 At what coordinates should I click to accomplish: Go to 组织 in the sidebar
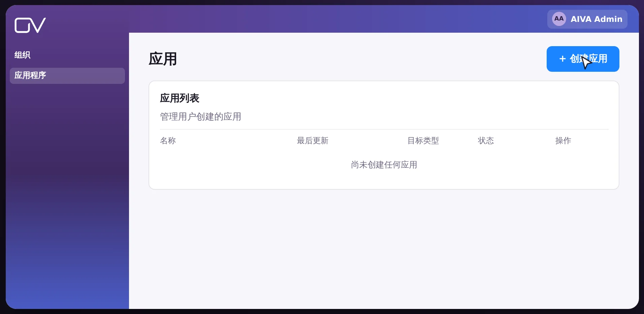point(22,55)
